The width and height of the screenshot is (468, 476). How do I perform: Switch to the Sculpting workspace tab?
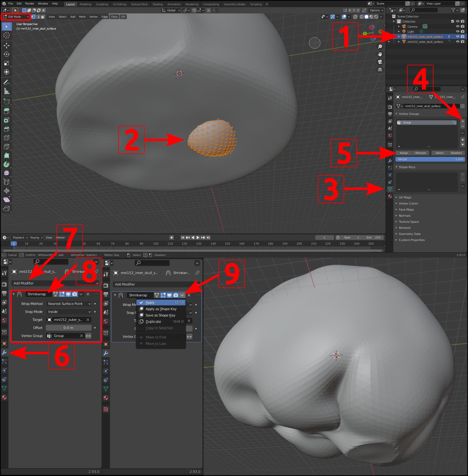[x=102, y=4]
